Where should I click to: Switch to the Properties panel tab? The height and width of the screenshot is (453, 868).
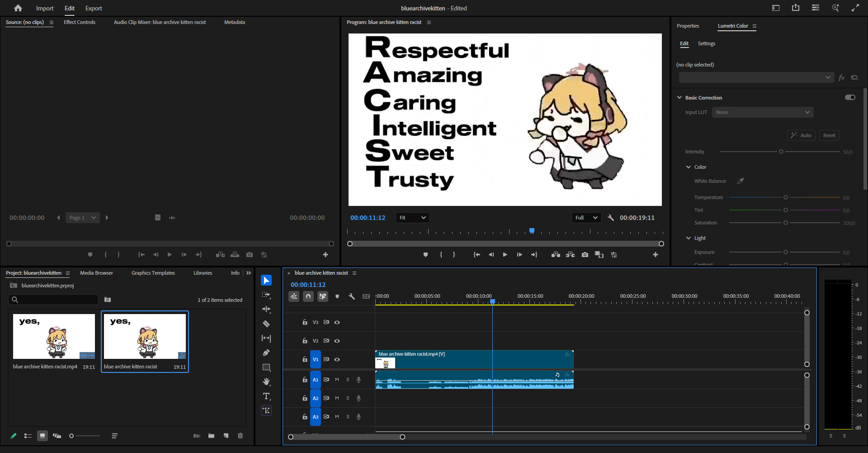coord(688,26)
